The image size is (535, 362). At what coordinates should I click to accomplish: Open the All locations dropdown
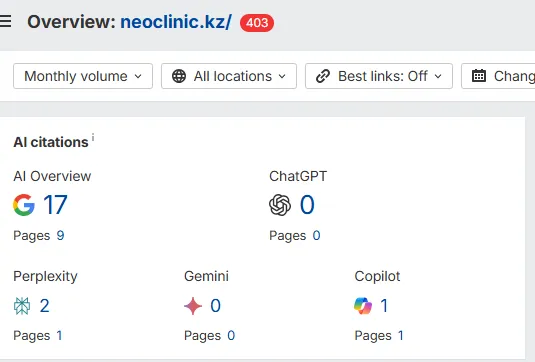click(229, 76)
